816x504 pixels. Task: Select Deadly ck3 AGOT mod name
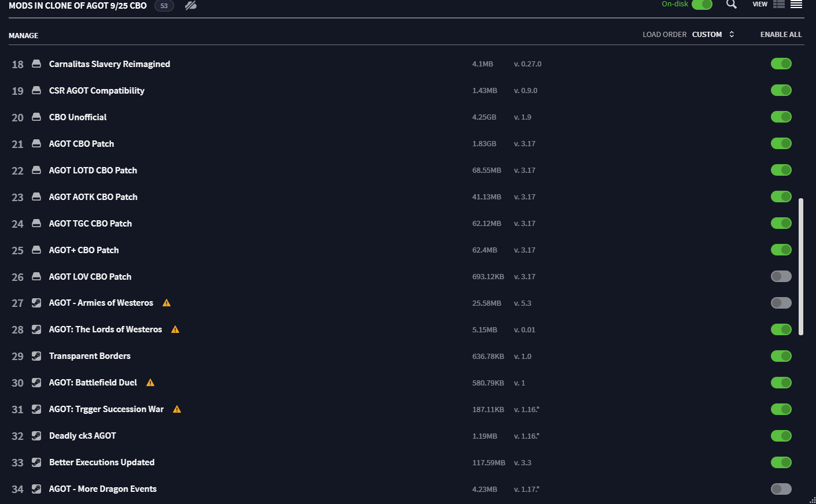point(83,436)
